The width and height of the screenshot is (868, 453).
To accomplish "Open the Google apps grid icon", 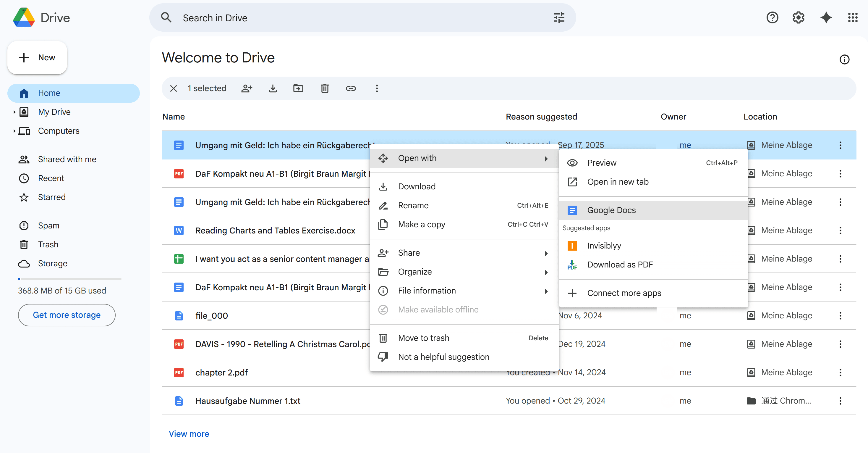I will coord(853,17).
